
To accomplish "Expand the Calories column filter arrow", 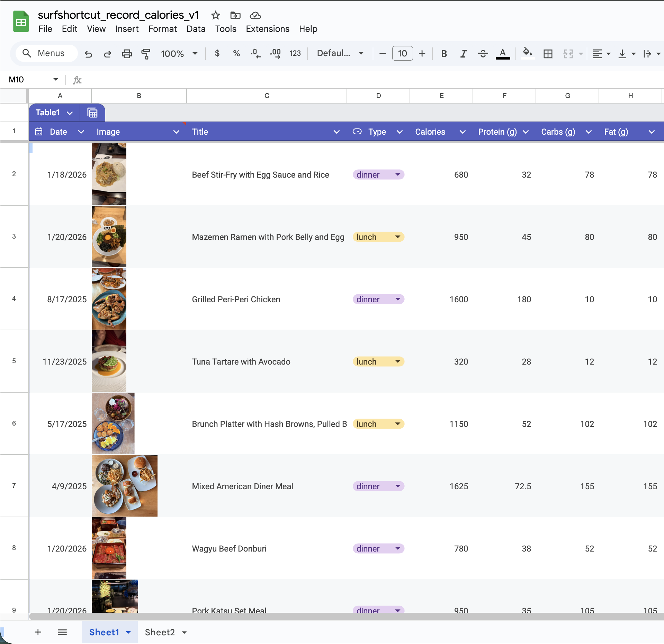I will tap(462, 132).
